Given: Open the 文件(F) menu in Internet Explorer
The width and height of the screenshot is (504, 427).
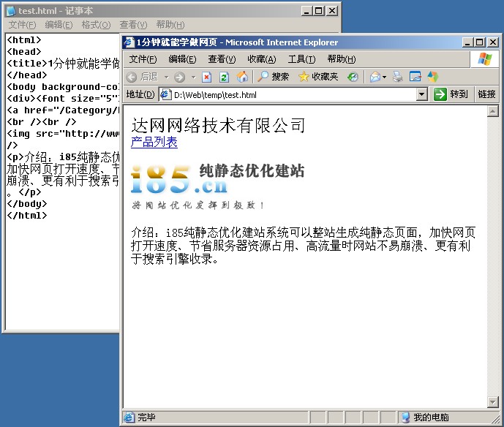Looking at the screenshot, I should 143,59.
